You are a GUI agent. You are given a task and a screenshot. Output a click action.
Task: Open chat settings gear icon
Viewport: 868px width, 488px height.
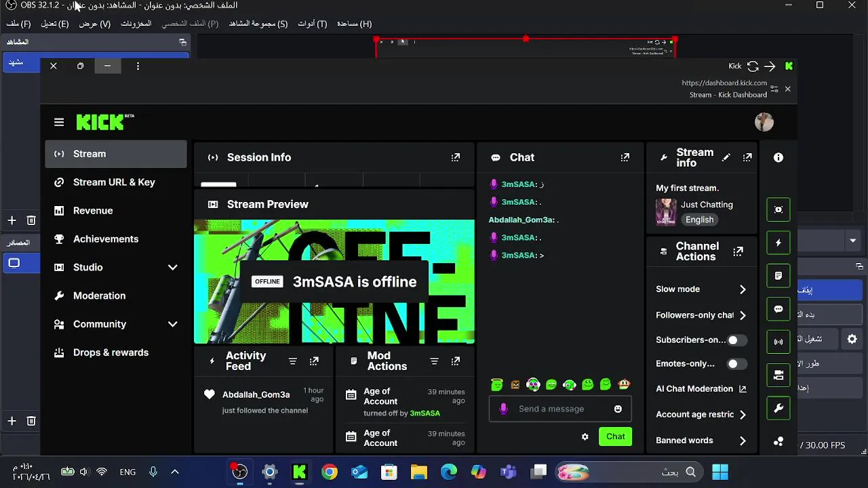coord(585,436)
